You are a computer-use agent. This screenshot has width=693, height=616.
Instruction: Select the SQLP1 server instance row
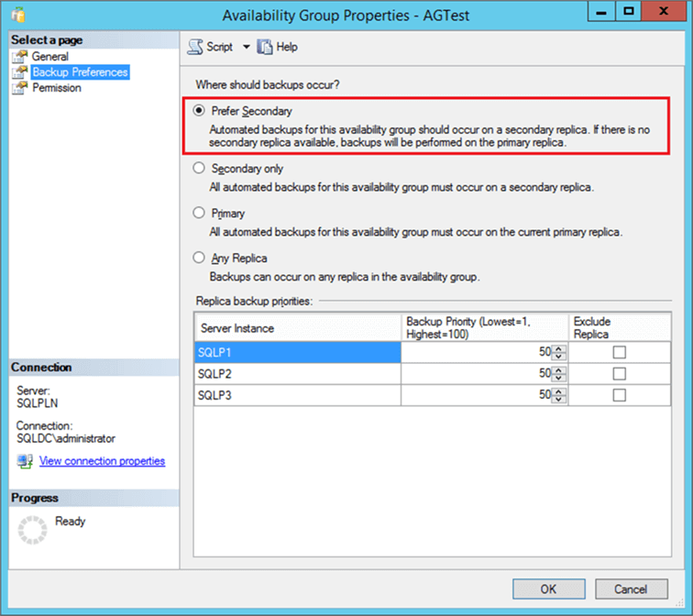297,352
